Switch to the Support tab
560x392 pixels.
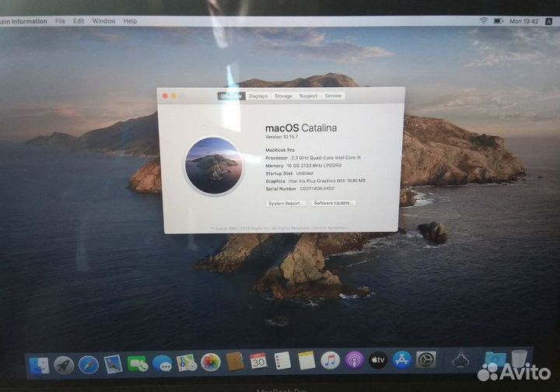point(309,96)
